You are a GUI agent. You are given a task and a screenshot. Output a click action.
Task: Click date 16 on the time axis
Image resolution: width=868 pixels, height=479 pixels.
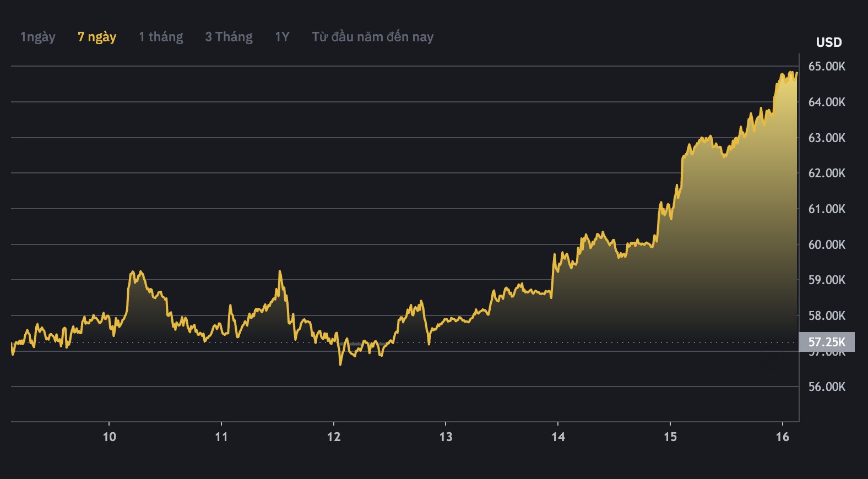click(x=782, y=437)
